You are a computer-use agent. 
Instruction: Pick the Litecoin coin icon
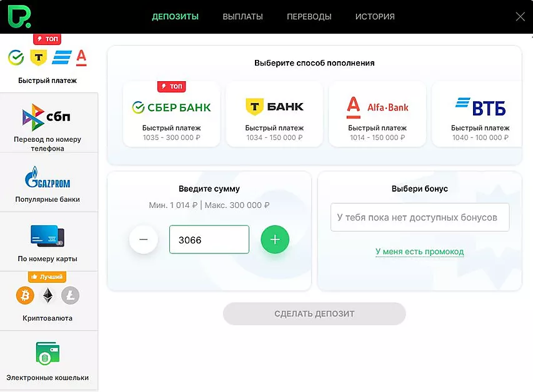[71, 295]
